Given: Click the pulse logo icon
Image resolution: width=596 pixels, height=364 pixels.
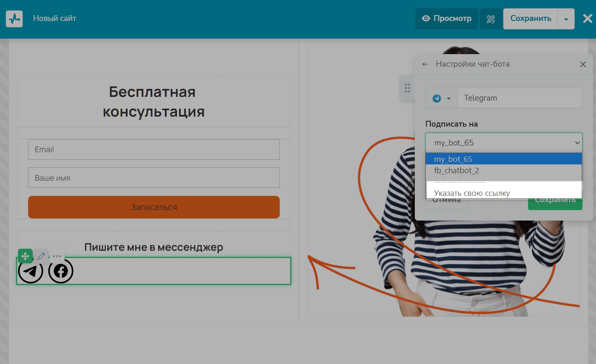Looking at the screenshot, I should coord(14,19).
